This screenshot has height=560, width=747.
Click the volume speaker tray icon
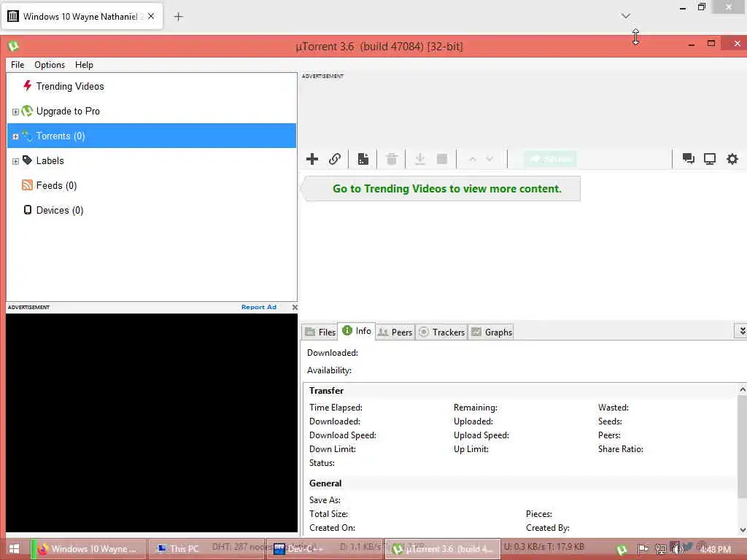678,550
